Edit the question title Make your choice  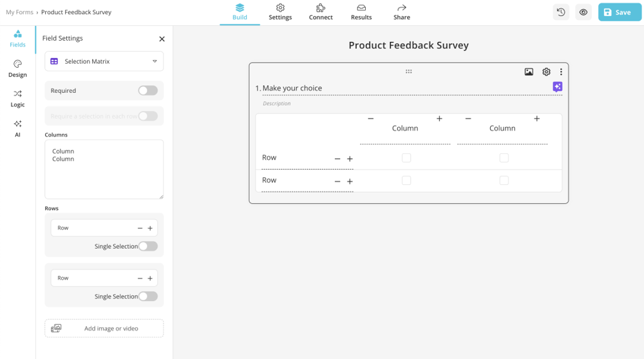pos(292,88)
